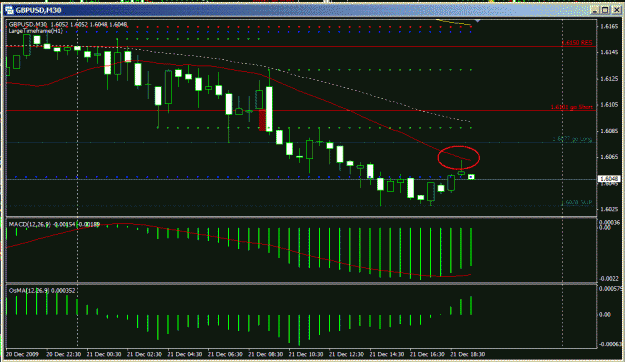This screenshot has width=625, height=362.
Task: Click the current price tag 1.6048 on axis
Action: click(x=609, y=179)
